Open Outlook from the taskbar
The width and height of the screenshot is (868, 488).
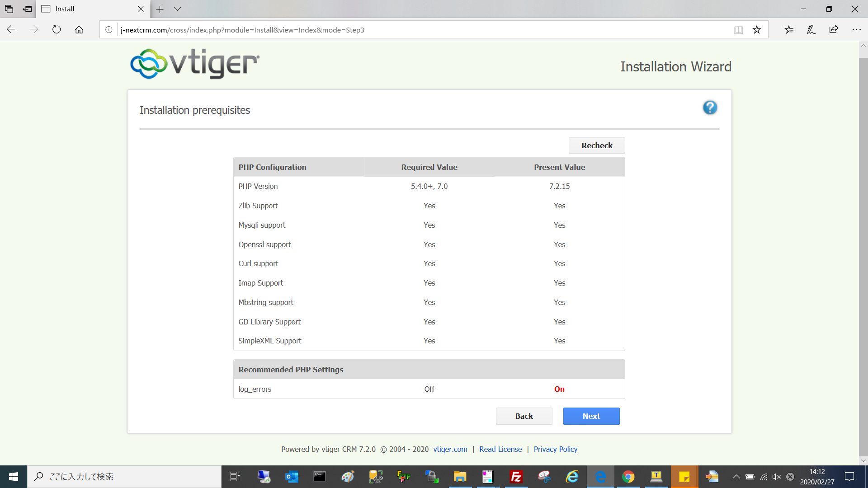[x=292, y=477]
